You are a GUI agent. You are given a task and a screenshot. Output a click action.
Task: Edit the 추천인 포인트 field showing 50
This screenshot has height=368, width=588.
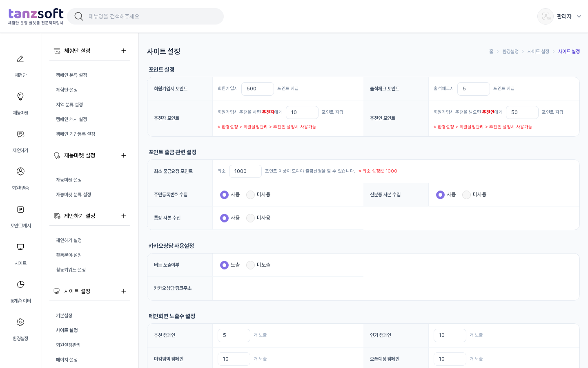coord(522,112)
